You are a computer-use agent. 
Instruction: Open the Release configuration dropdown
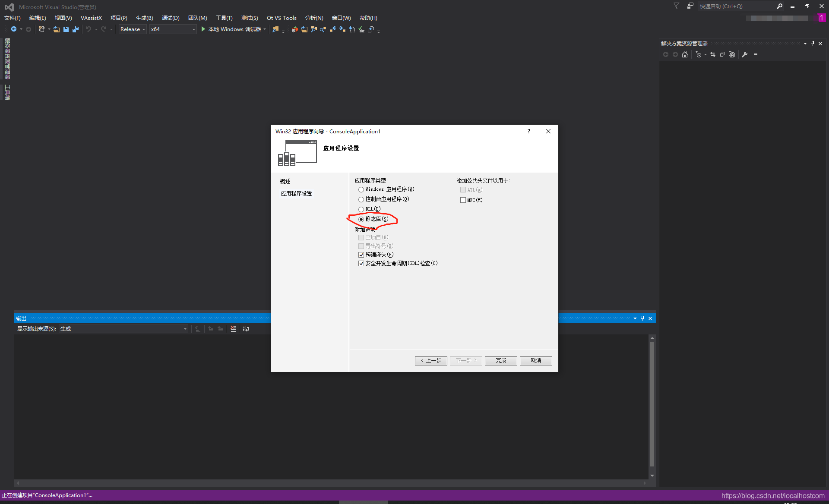(133, 29)
